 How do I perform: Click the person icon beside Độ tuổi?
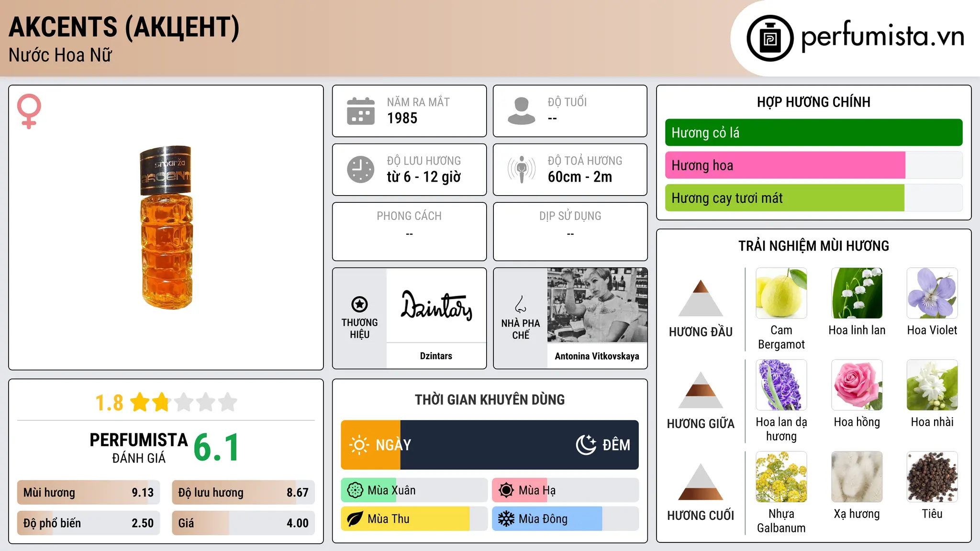(522, 111)
